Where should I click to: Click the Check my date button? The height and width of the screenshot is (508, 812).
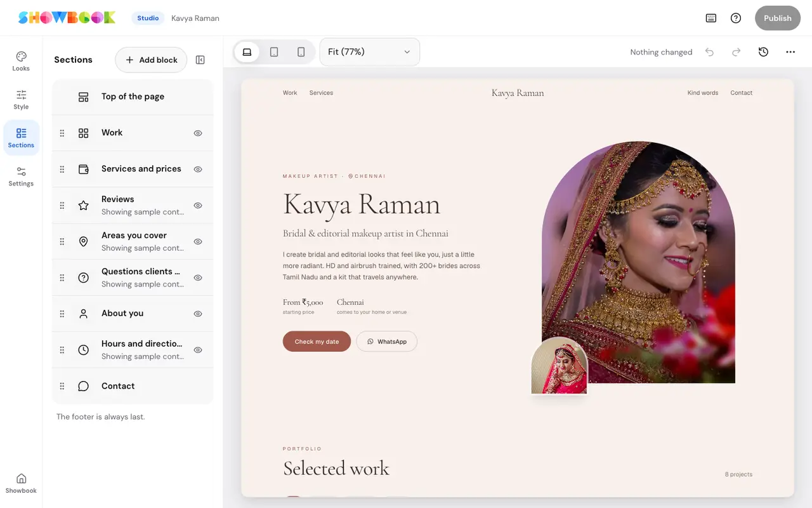(x=317, y=342)
